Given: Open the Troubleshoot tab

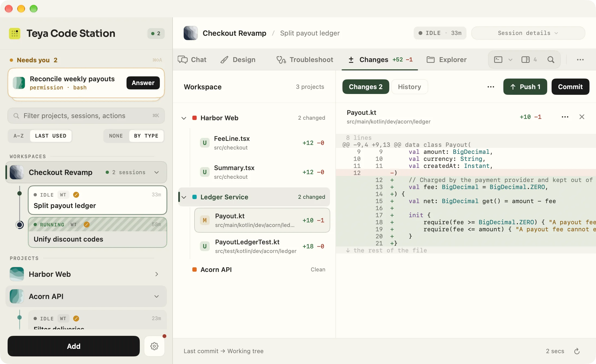Looking at the screenshot, I should [x=305, y=60].
